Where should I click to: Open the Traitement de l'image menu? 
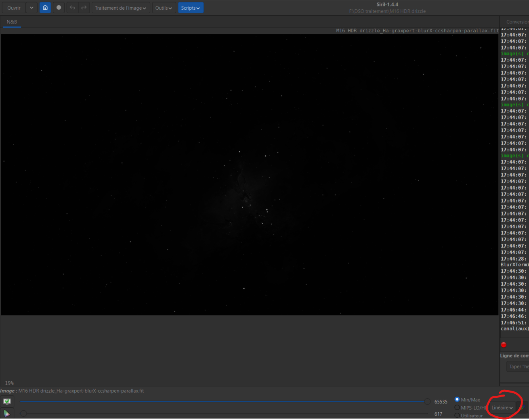tap(121, 8)
